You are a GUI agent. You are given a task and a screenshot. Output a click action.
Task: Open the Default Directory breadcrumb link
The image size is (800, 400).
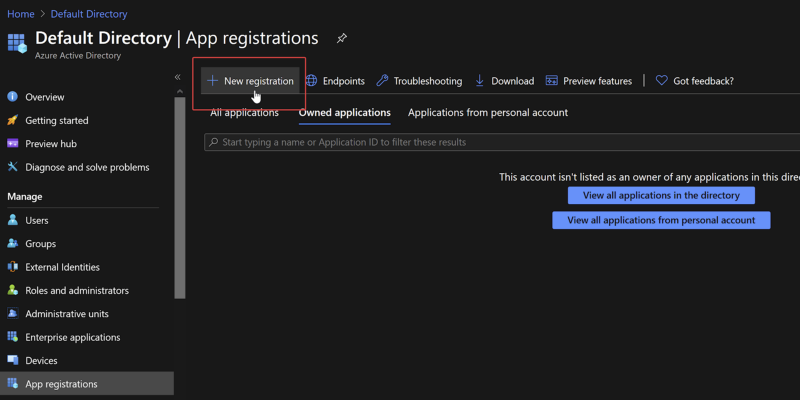pyautogui.click(x=89, y=14)
